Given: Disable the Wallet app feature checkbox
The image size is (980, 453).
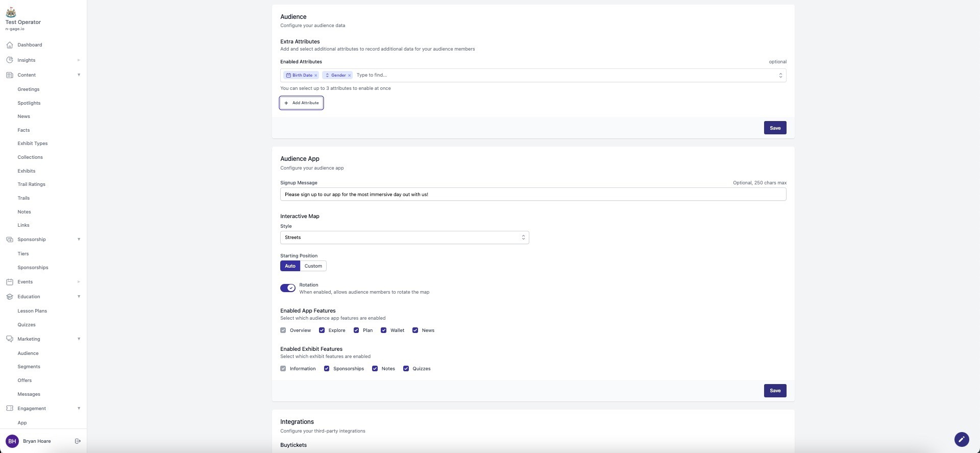Looking at the screenshot, I should (x=384, y=330).
